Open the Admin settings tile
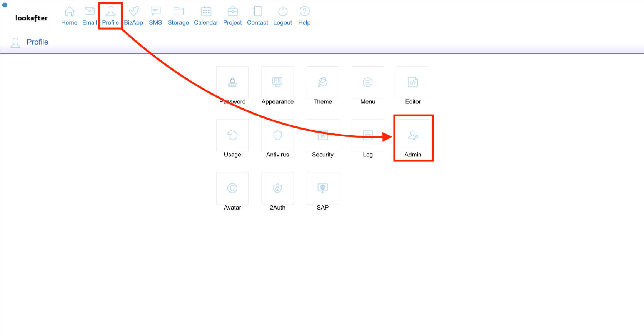644x336 pixels. pos(413,136)
